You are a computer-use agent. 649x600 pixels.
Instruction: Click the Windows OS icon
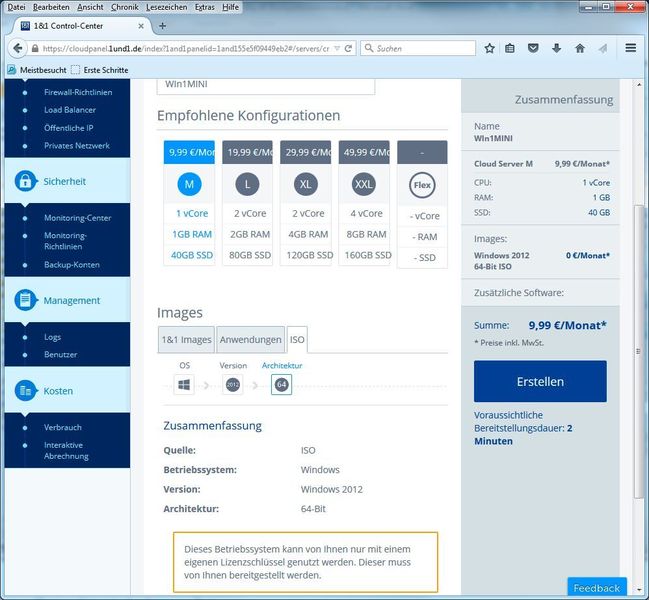184,385
